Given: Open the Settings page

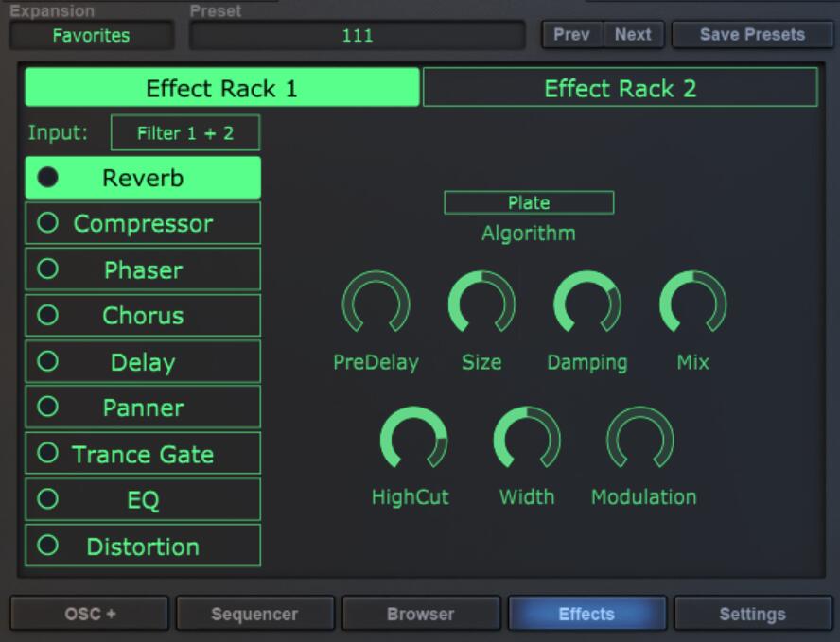Looking at the screenshot, I should (753, 614).
